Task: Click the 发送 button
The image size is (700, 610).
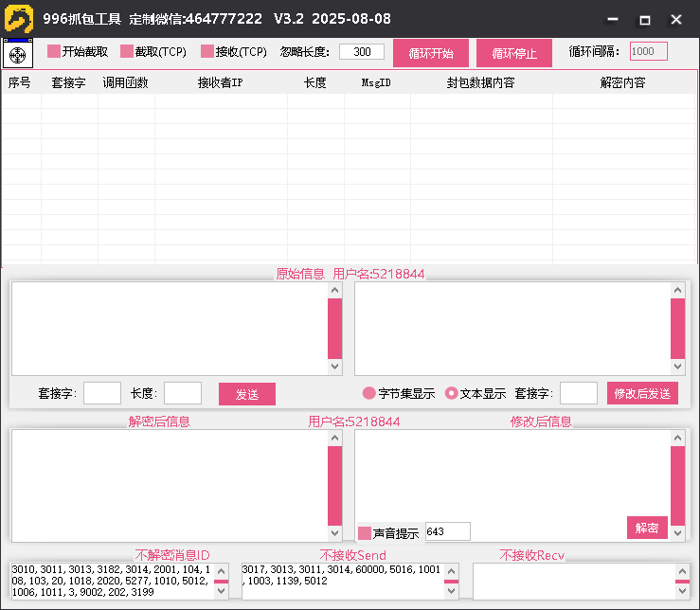Action: [246, 394]
